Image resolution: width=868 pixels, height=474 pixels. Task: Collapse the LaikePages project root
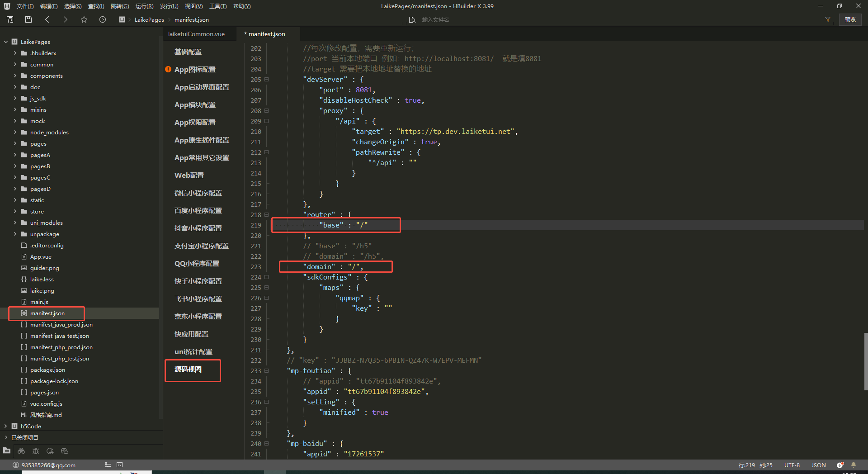(6, 42)
